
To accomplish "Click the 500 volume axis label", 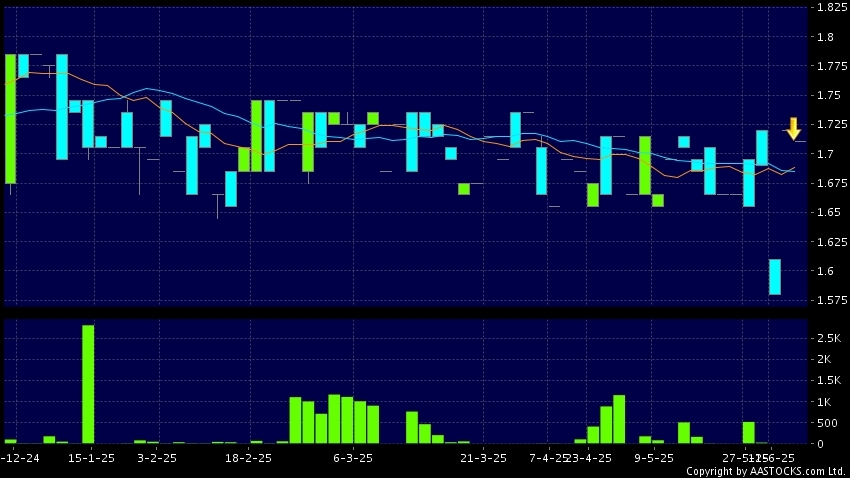I will 827,423.
